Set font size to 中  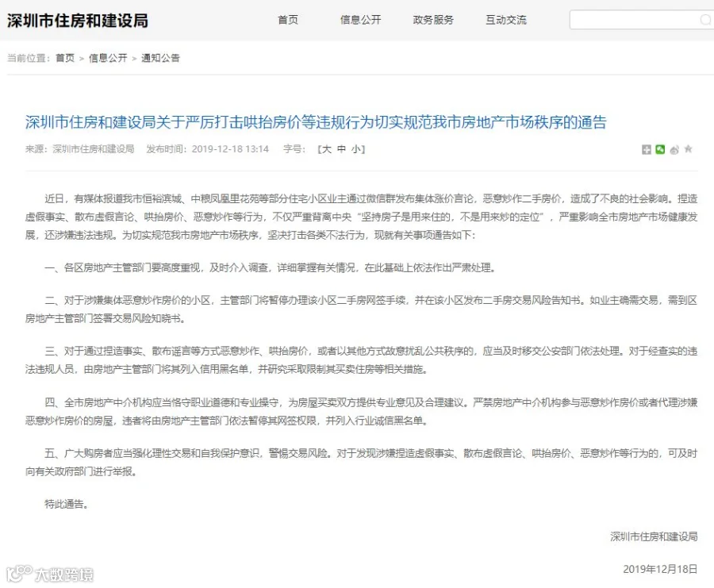tap(341, 149)
